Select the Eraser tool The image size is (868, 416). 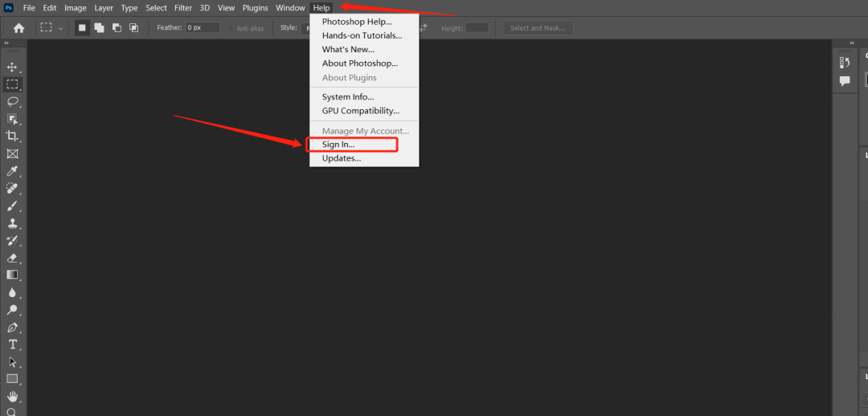12,258
